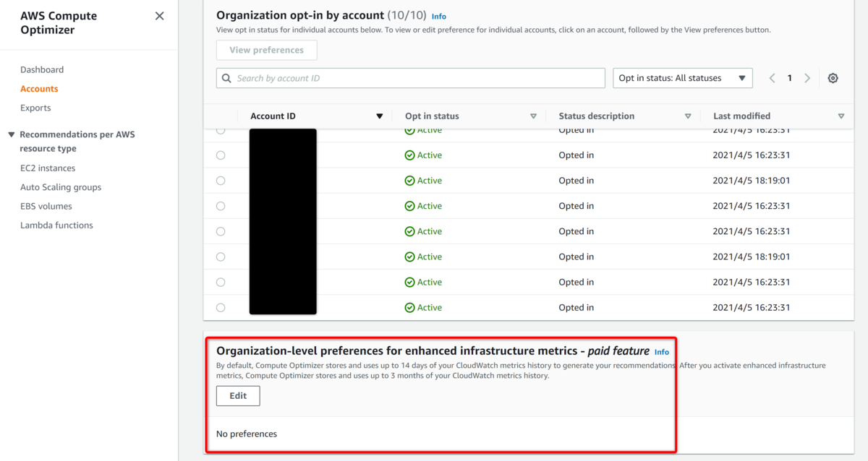
Task: Open Info link beside paid feature heading
Action: (662, 352)
